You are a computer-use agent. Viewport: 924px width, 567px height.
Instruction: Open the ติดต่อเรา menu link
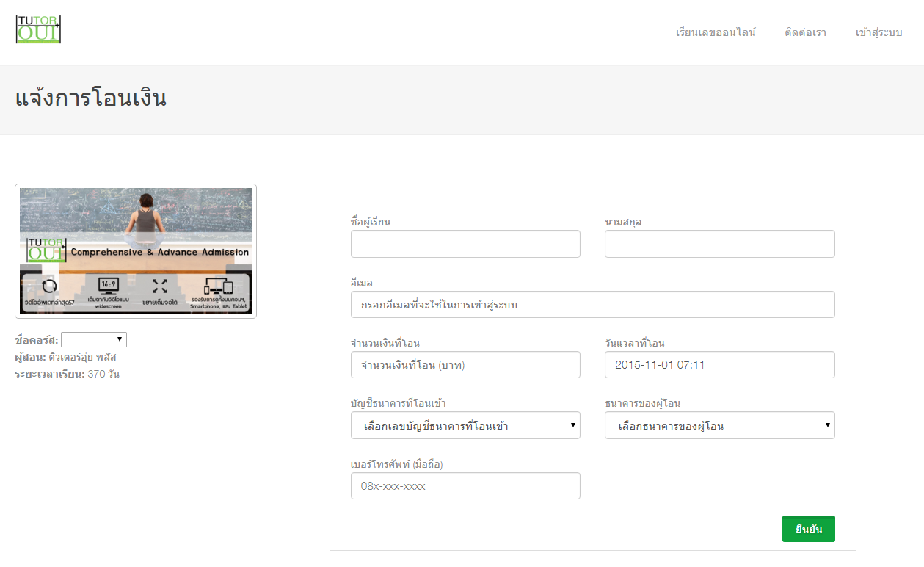pyautogui.click(x=805, y=33)
